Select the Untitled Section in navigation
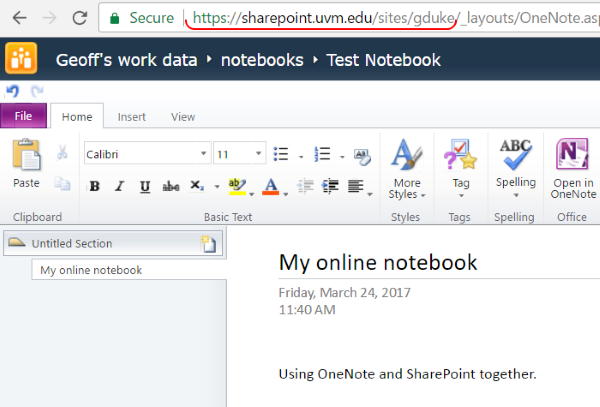 [x=113, y=243]
